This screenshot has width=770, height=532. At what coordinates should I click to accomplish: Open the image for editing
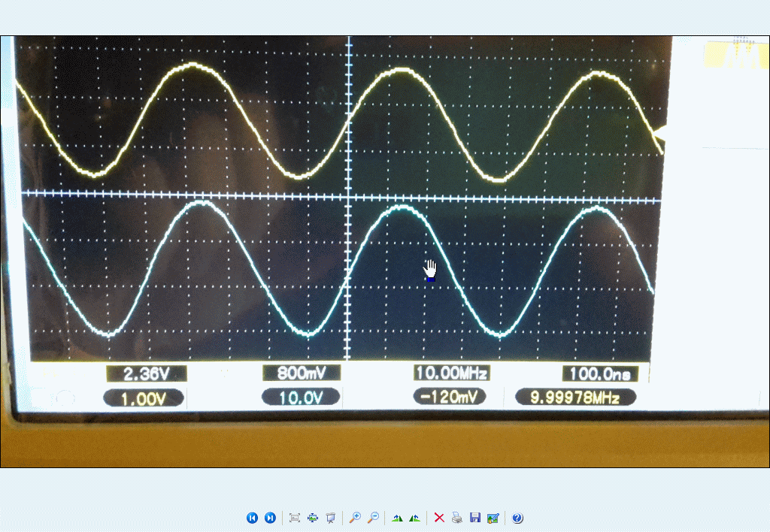[493, 518]
